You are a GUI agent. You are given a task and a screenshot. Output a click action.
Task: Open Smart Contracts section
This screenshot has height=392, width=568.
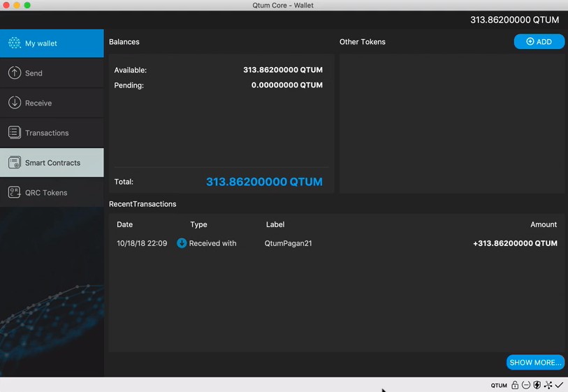point(52,163)
